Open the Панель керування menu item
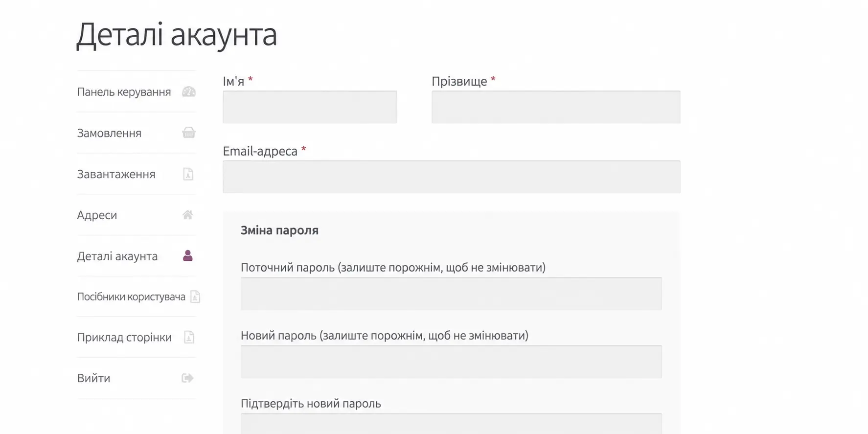868x434 pixels. pyautogui.click(x=124, y=92)
